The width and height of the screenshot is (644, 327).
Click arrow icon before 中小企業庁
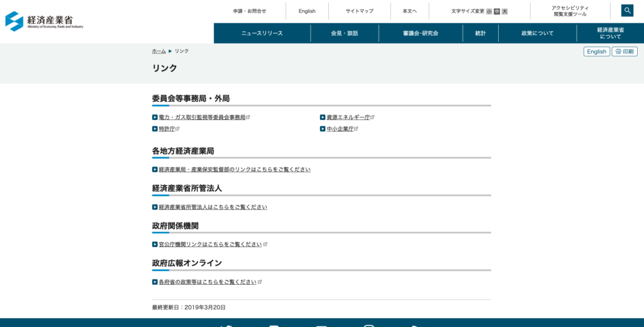tap(323, 129)
